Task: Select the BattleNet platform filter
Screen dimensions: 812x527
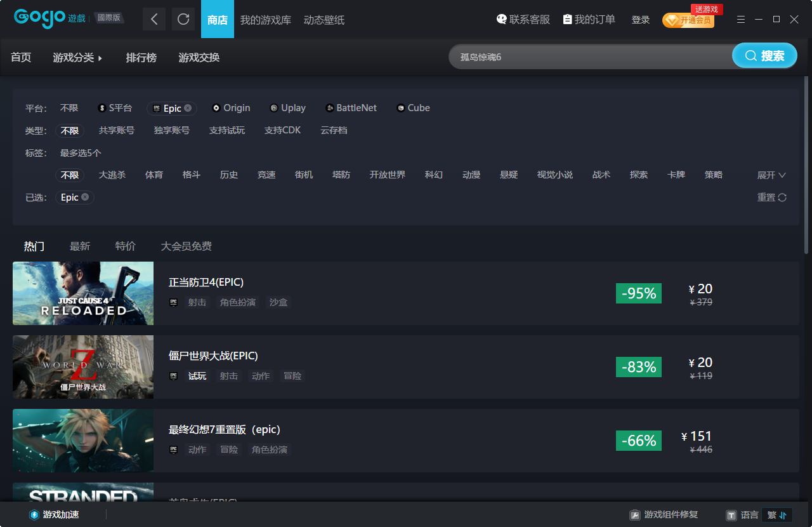Action: (x=351, y=108)
